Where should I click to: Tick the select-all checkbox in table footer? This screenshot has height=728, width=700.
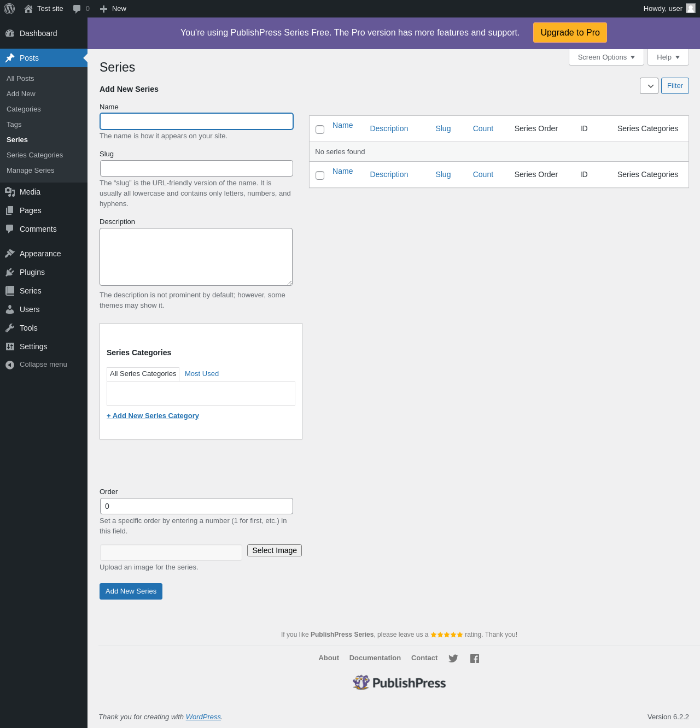[x=320, y=175]
